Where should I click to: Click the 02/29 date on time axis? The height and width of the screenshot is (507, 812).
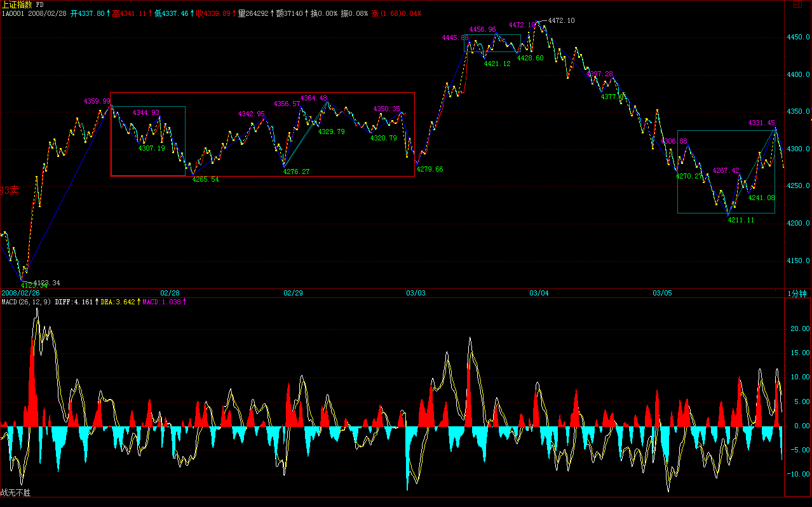click(x=292, y=293)
